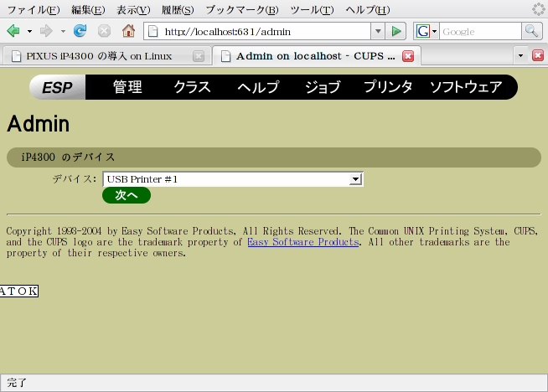Open the 表示 menu
This screenshot has width=548, height=392.
(x=133, y=10)
